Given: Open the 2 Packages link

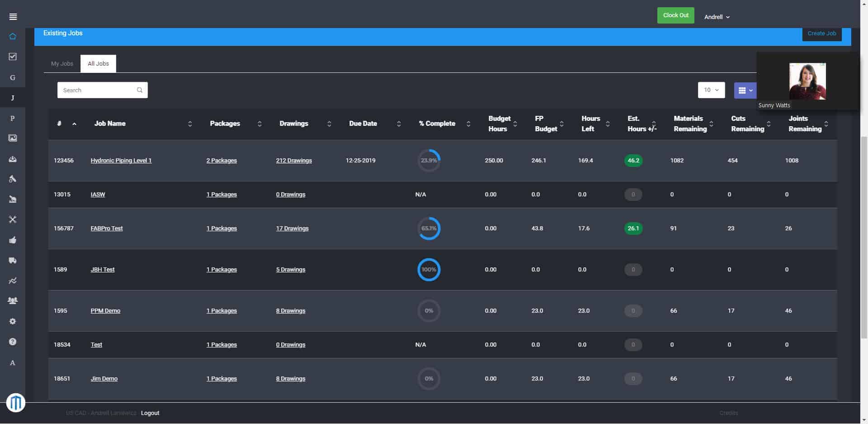Looking at the screenshot, I should 222,161.
